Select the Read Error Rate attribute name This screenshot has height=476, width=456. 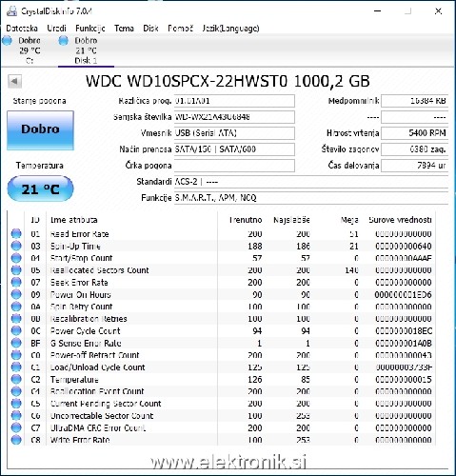79,234
